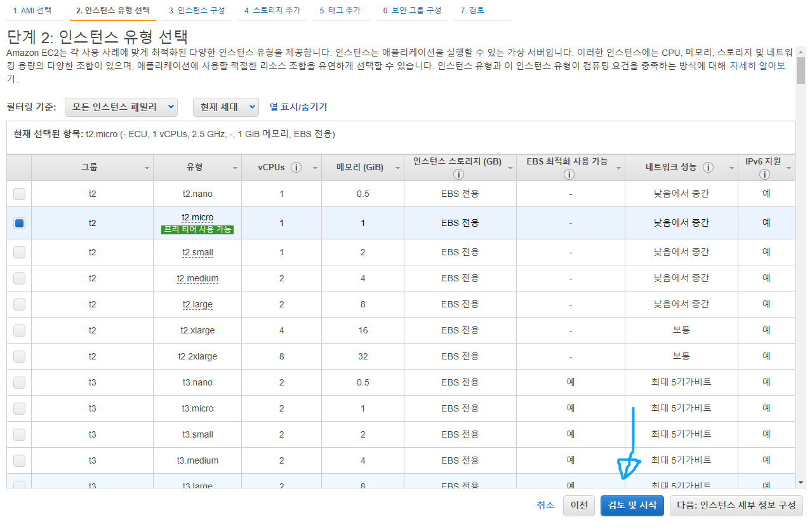This screenshot has width=812, height=529.
Task: Click the t2.xlarge type cell
Action: (x=197, y=330)
